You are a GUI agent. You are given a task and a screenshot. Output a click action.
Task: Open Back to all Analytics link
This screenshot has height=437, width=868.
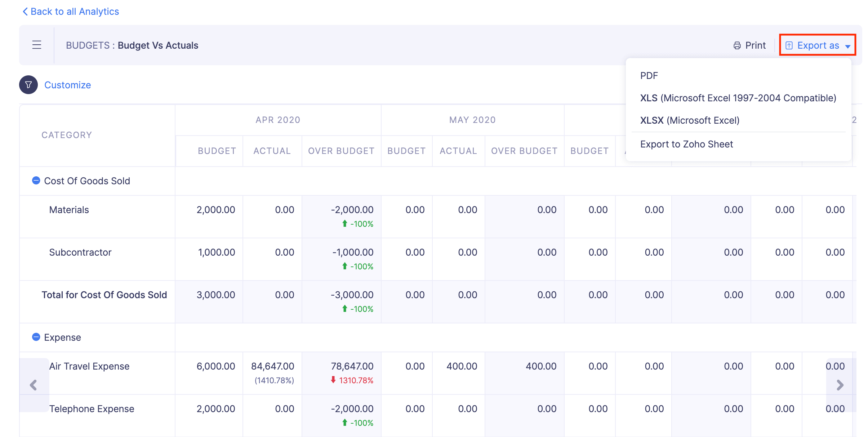point(75,11)
